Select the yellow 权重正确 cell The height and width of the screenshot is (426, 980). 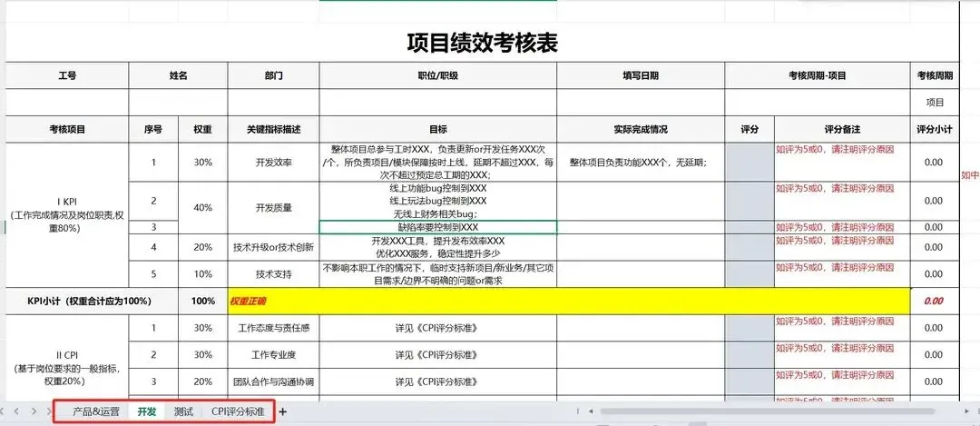[569, 301]
